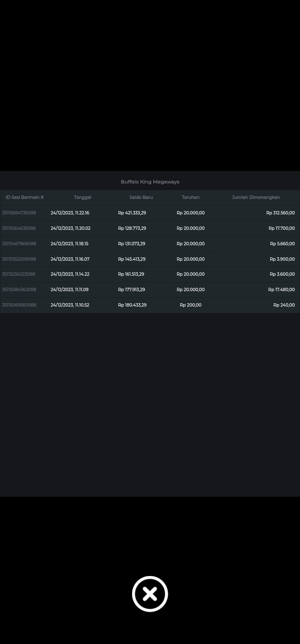The image size is (300, 644).
Task: Select the Rp 421.333,29 balance cell
Action: (132, 213)
